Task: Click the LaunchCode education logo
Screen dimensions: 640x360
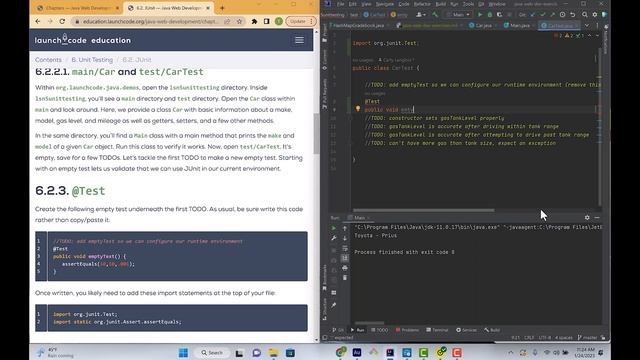Action: (83, 40)
